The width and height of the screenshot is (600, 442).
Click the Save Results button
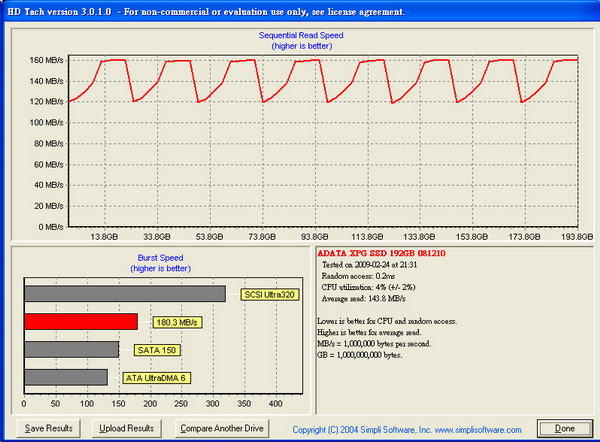click(x=49, y=428)
